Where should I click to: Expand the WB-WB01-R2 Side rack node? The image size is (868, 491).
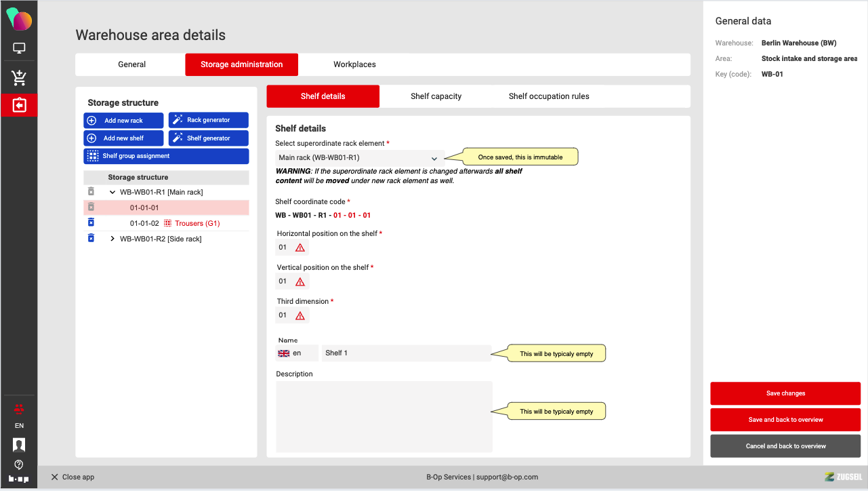coord(112,239)
